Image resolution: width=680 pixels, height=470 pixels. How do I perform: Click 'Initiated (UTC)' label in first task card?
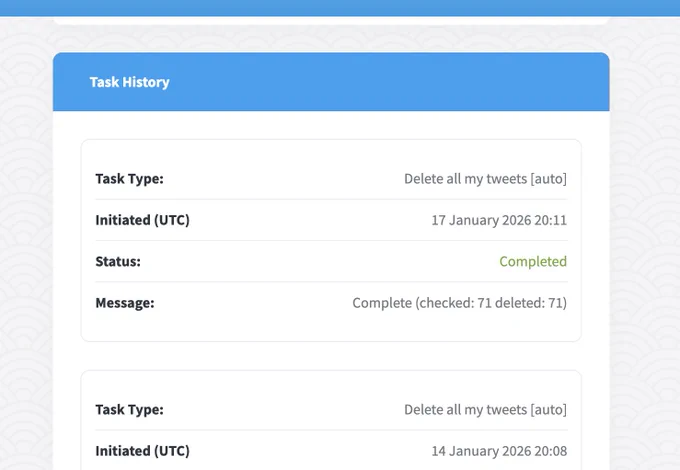(x=142, y=220)
